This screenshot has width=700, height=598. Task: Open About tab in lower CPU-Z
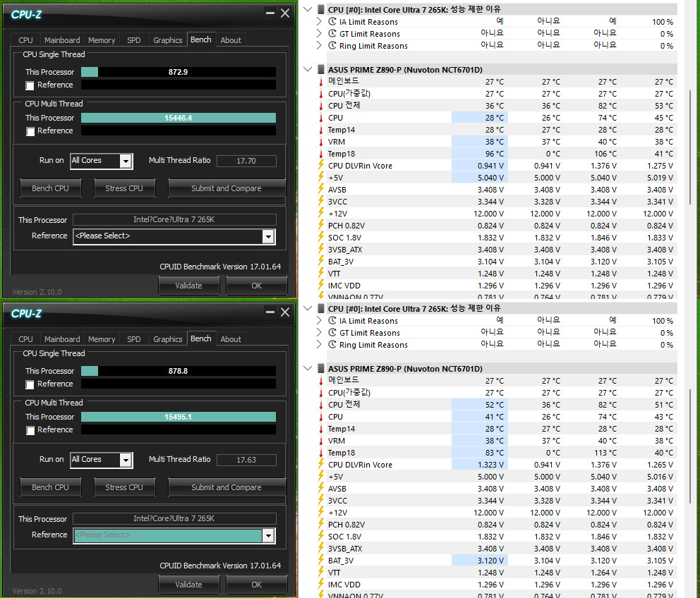point(231,339)
